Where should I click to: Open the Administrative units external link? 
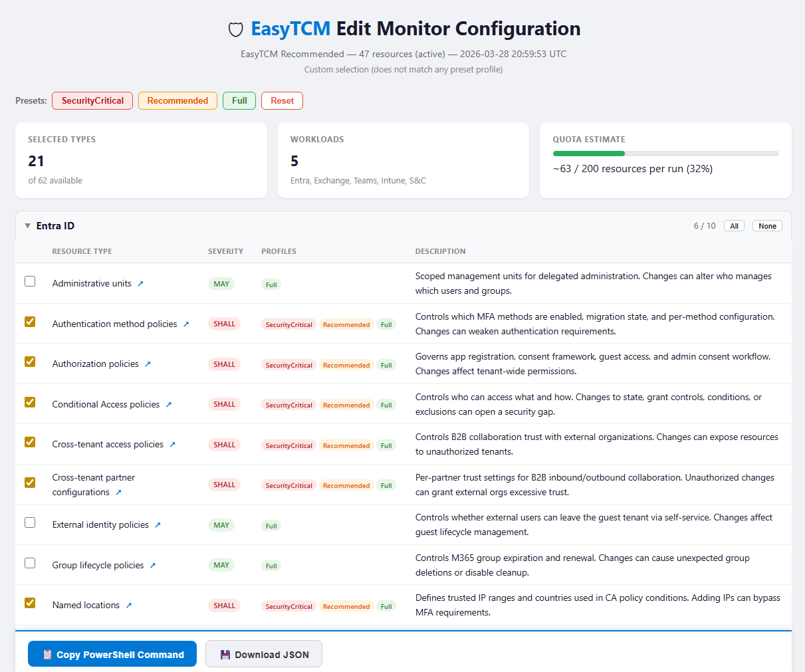pyautogui.click(x=140, y=282)
